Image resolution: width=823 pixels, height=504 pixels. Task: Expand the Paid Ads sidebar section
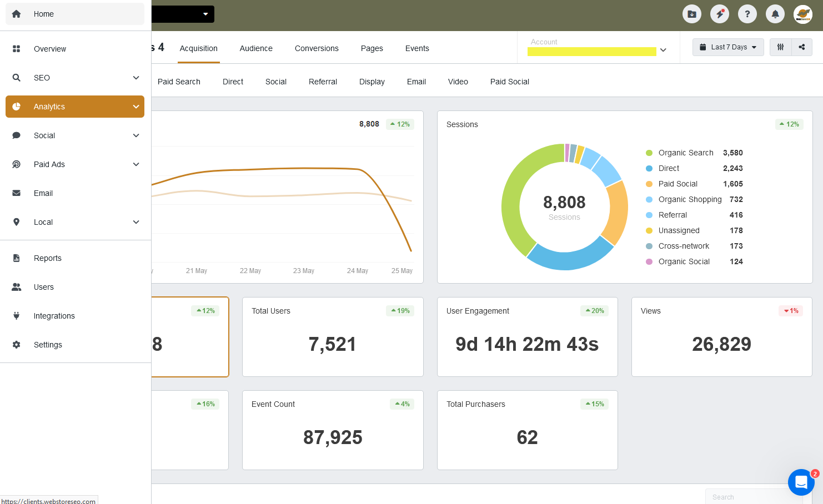(x=75, y=164)
